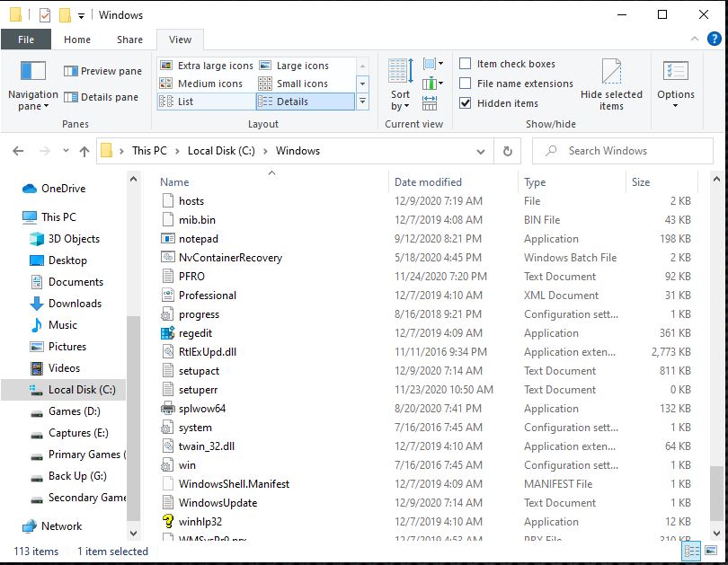Image resolution: width=728 pixels, height=565 pixels.
Task: Switch to the Home ribbon tab
Action: [x=76, y=40]
